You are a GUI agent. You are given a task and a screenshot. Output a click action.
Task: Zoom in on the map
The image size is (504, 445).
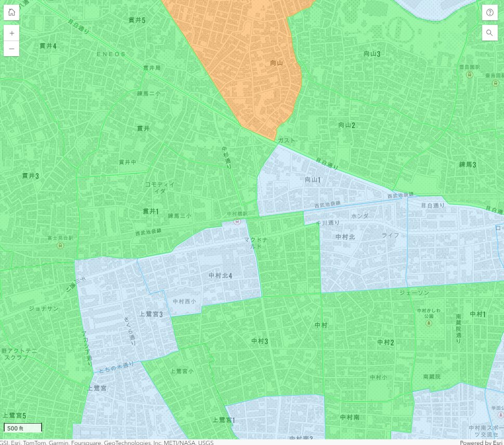11,33
